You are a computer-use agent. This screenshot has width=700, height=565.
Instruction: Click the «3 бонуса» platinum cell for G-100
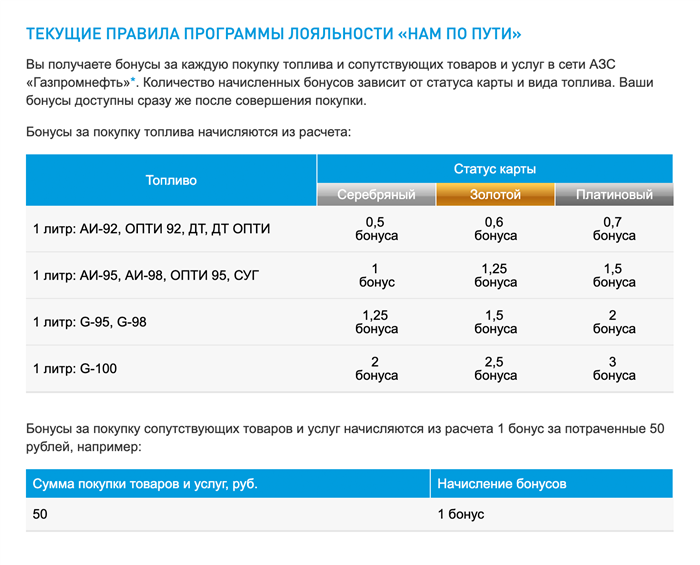click(x=614, y=369)
